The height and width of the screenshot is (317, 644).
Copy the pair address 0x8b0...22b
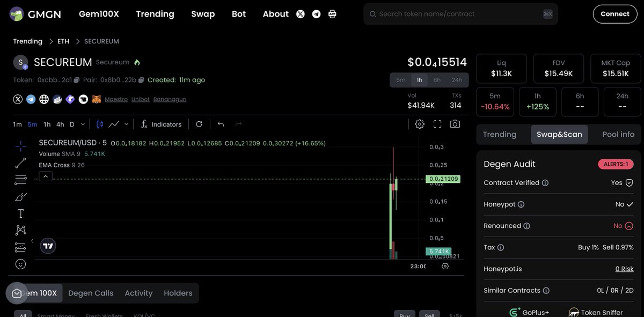(x=141, y=80)
